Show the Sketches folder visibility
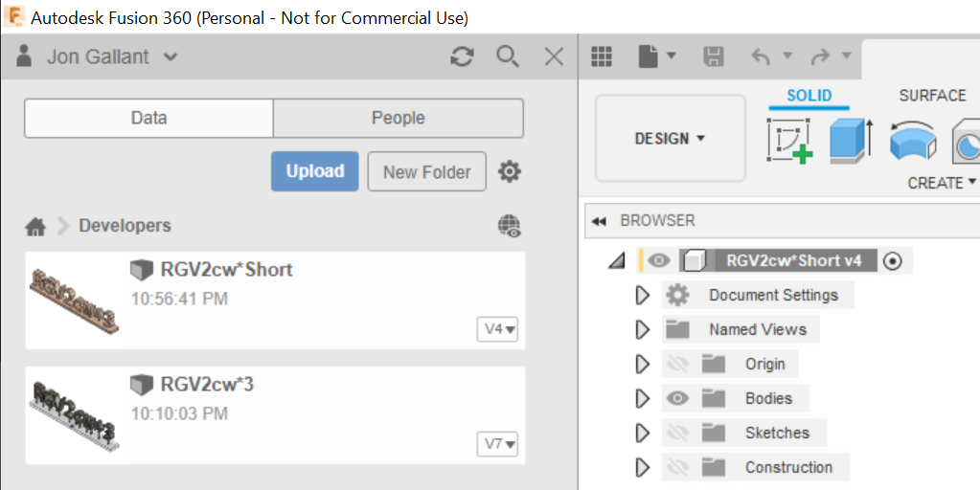The image size is (980, 490). coord(677,433)
